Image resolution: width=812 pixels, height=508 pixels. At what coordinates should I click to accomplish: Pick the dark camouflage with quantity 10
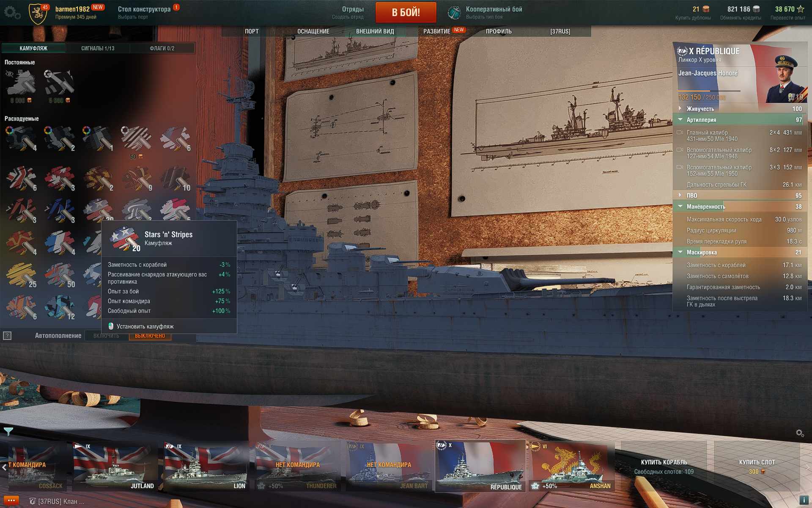pos(175,178)
